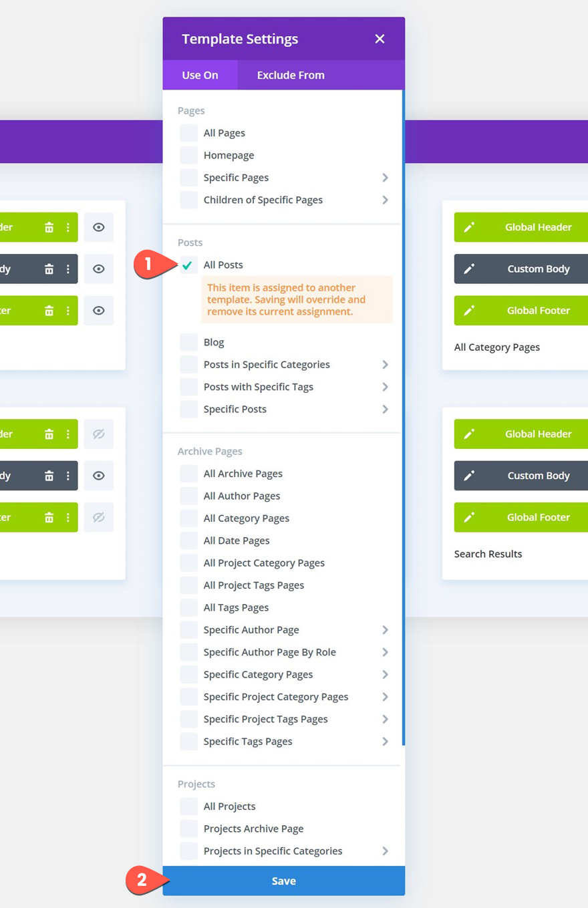
Task: Open options menu on bottom-left green footer row
Action: [67, 517]
